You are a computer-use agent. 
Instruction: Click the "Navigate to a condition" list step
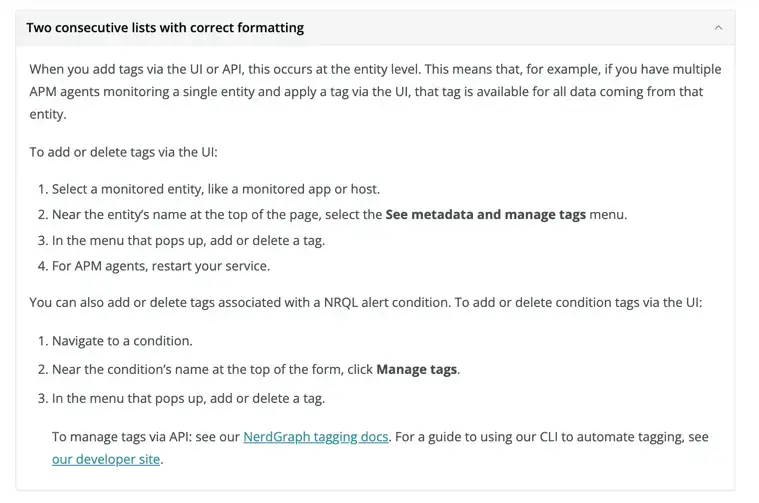121,341
